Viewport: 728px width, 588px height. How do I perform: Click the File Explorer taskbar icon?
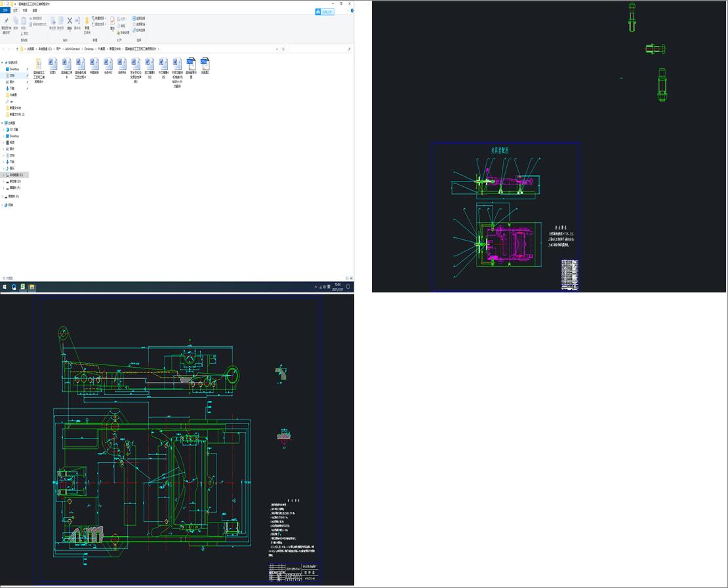(32, 287)
